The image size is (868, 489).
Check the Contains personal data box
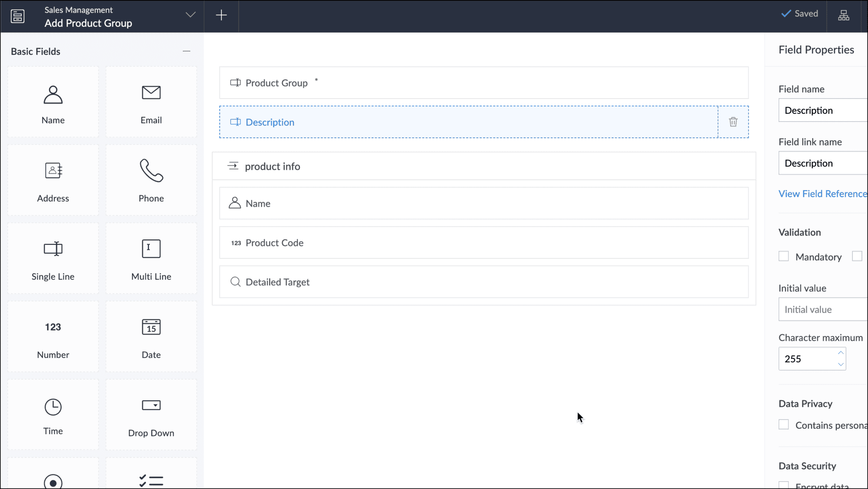(x=783, y=425)
